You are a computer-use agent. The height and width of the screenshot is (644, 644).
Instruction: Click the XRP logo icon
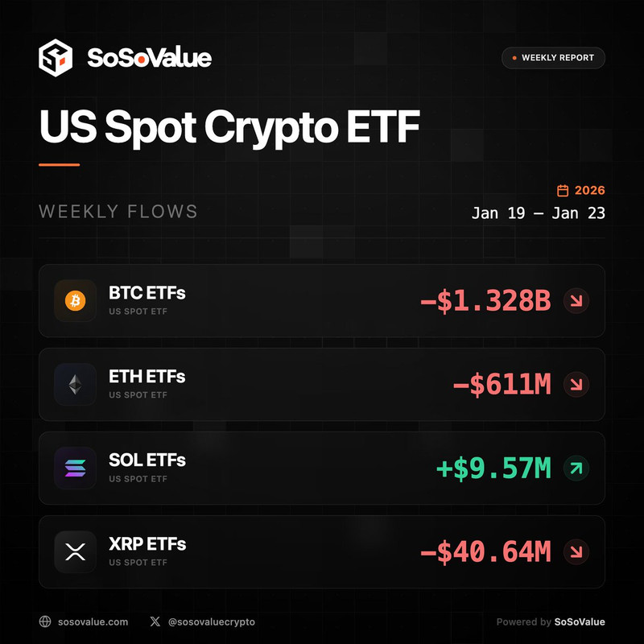[x=75, y=552]
